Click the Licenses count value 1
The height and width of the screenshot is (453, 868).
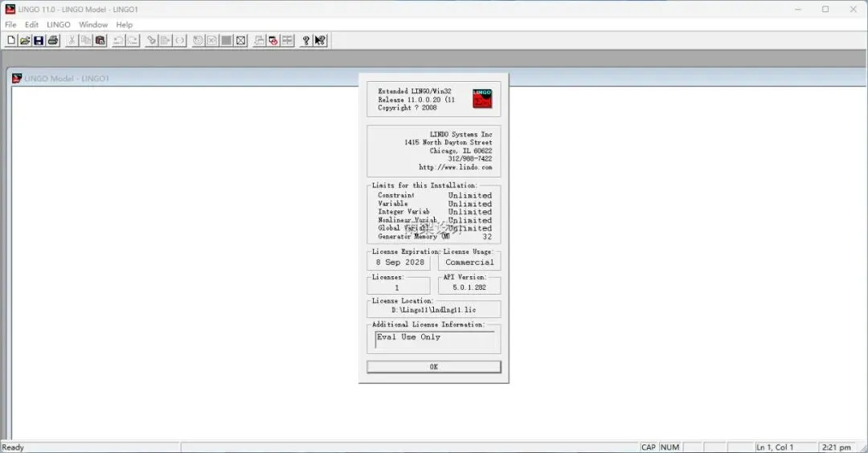[397, 288]
